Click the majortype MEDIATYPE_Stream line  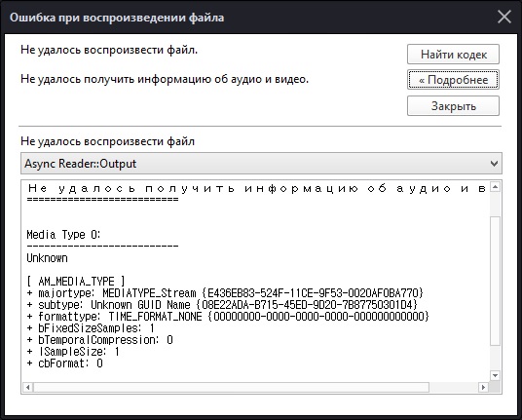(x=225, y=293)
